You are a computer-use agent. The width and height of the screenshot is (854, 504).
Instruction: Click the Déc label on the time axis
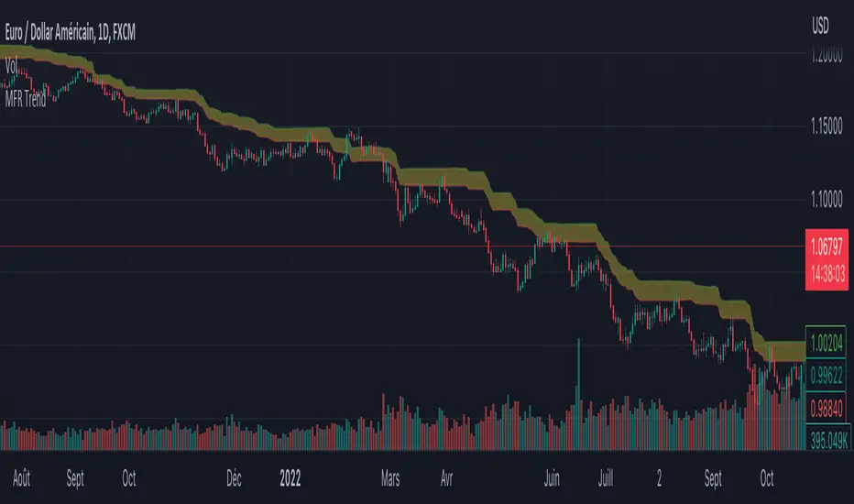click(x=234, y=478)
